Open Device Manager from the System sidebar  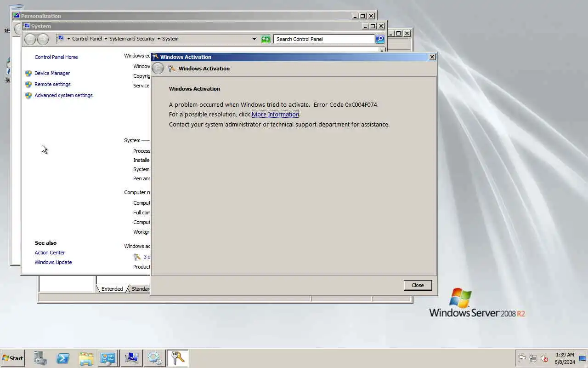tap(52, 73)
